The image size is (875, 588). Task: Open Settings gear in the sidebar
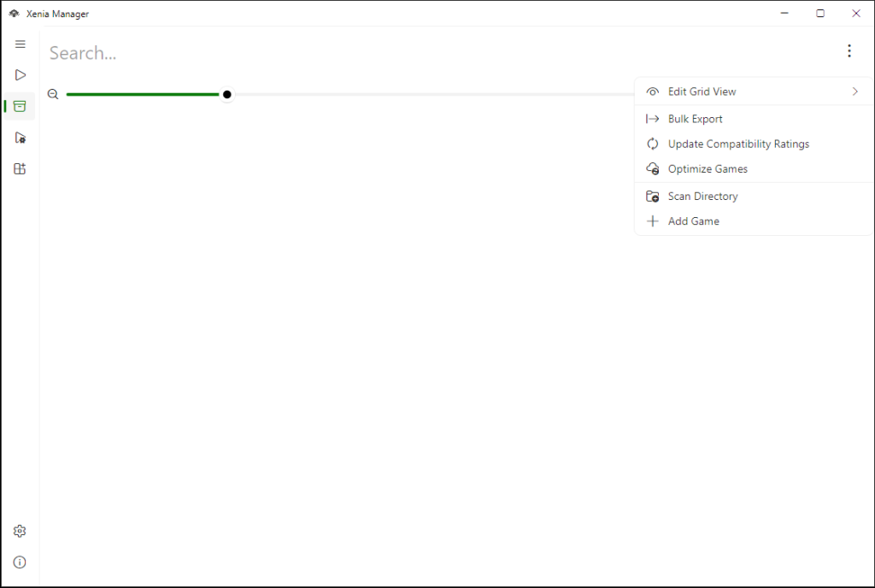[20, 531]
